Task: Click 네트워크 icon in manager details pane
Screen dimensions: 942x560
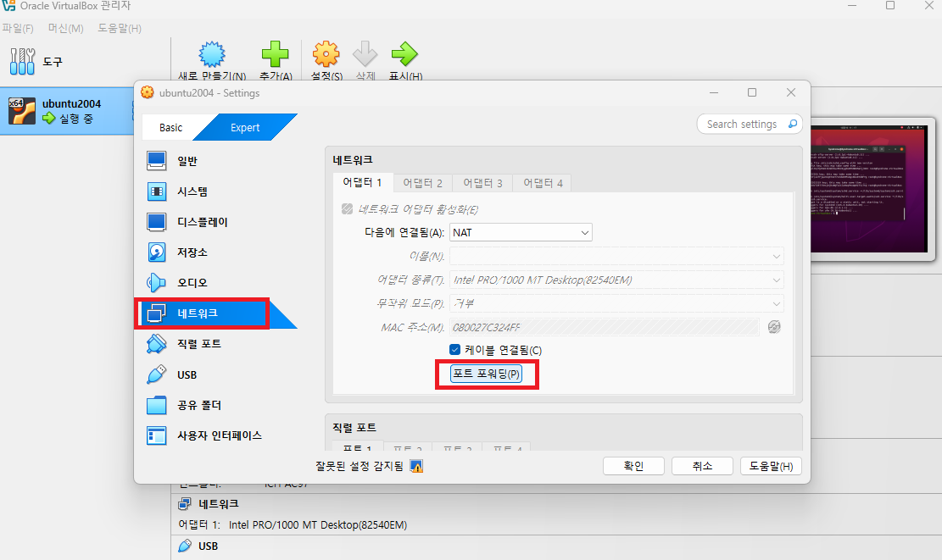Action: (185, 503)
